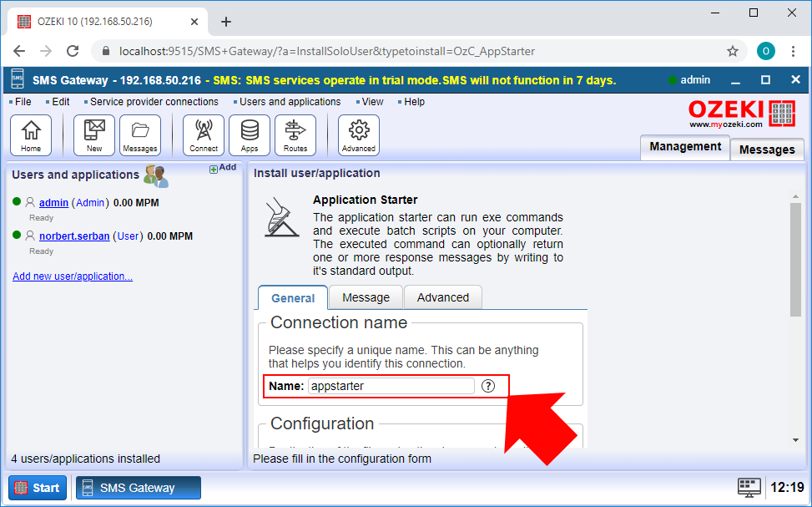Viewport: 812px width, 507px height.
Task: Close the OZEKI 10 browser tab
Action: [x=194, y=22]
